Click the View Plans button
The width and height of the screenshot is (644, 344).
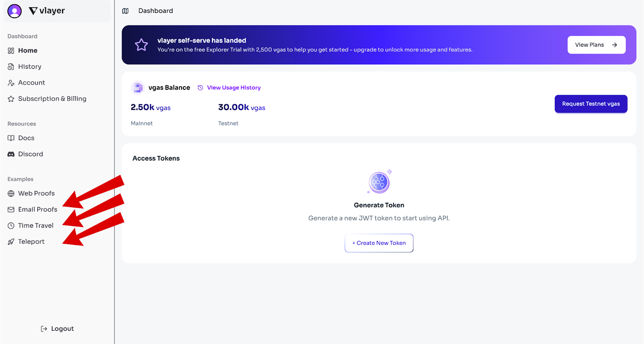(x=597, y=45)
